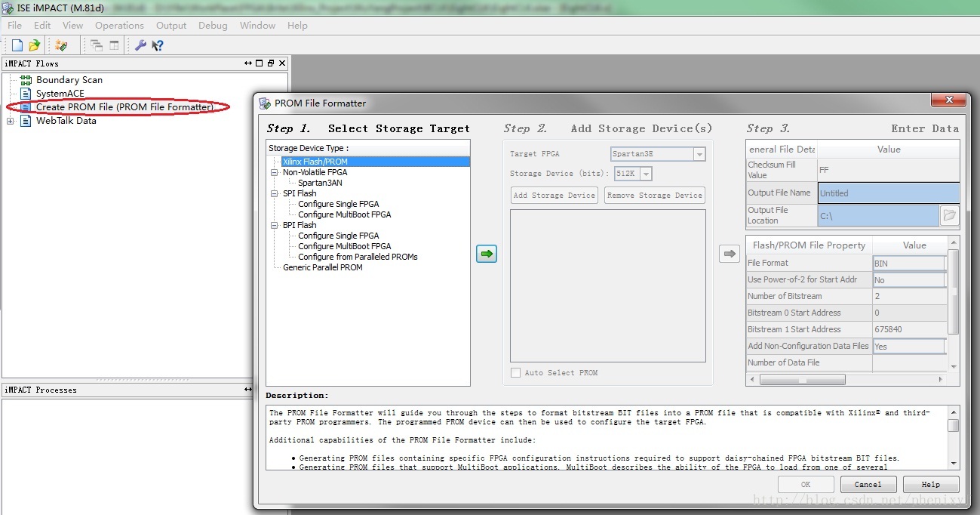This screenshot has width=980, height=515.
Task: Collapse the SPI Flash tree node
Action: click(x=275, y=193)
